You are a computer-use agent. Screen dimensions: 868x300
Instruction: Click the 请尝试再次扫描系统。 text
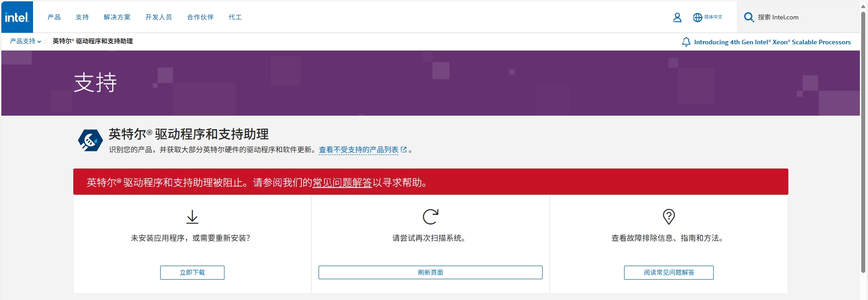(x=429, y=238)
